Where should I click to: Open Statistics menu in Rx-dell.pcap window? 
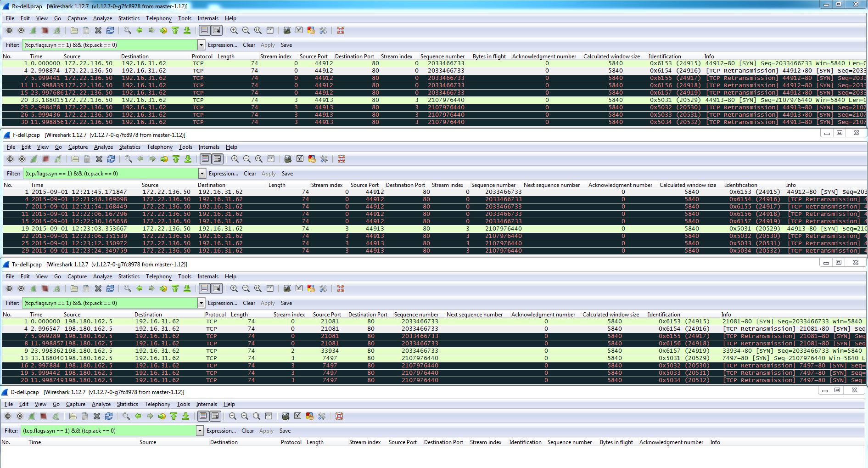click(x=129, y=18)
